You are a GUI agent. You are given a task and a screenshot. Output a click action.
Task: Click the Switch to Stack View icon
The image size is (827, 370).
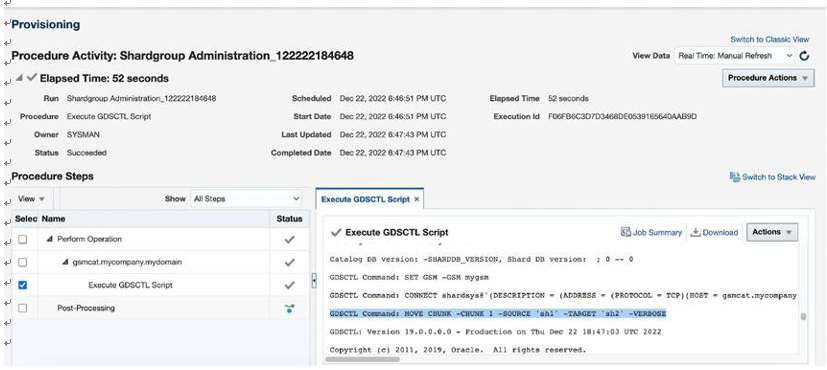(x=734, y=177)
